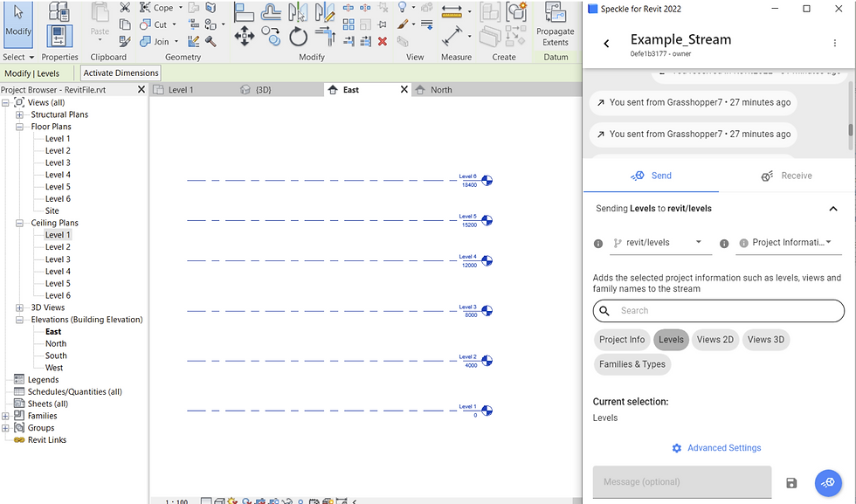
Task: Click the Speckle Search field
Action: pos(718,311)
